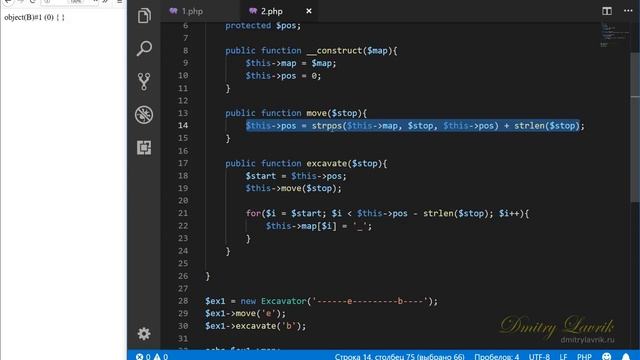Open the errors and warnings status indicator
The height and width of the screenshot is (360, 640).
(151, 356)
